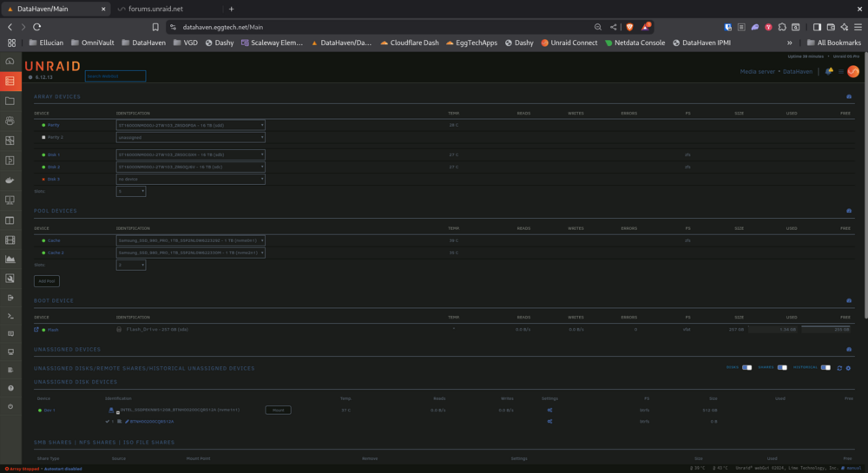
Task: Open the Stats area-chart sidebar icon
Action: [10, 259]
